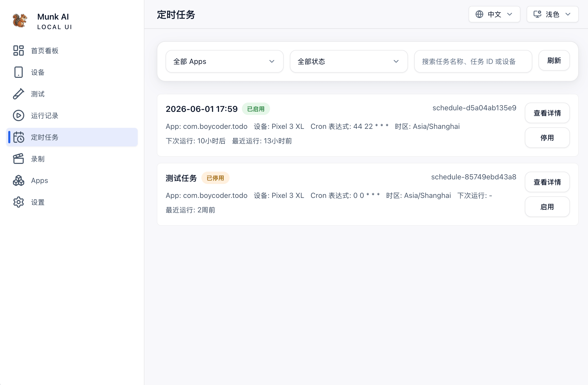The image size is (588, 385).
Task: Click the 定时任务 page heading
Action: pos(176,15)
